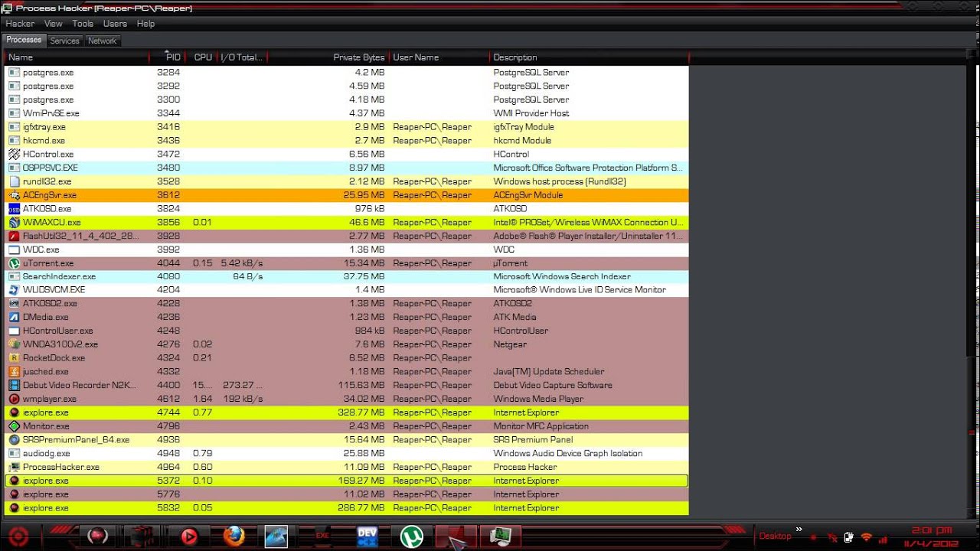
Task: Click the uTorrent.exe process icon
Action: click(x=14, y=263)
